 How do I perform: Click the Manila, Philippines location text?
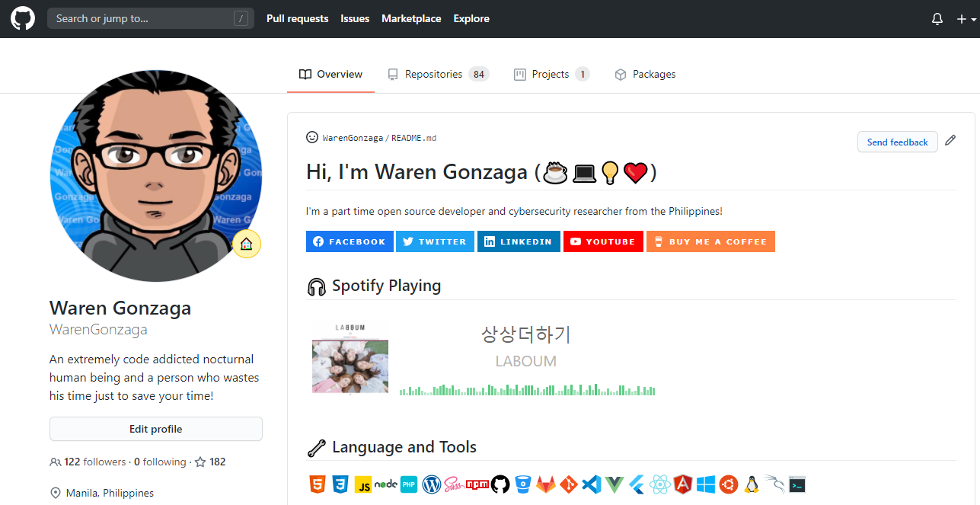[x=110, y=493]
